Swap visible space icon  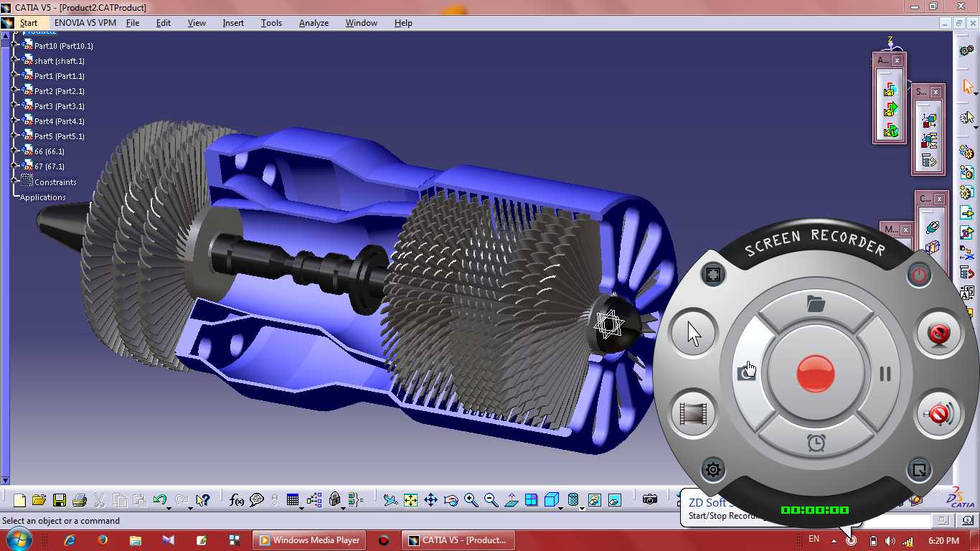coord(614,500)
